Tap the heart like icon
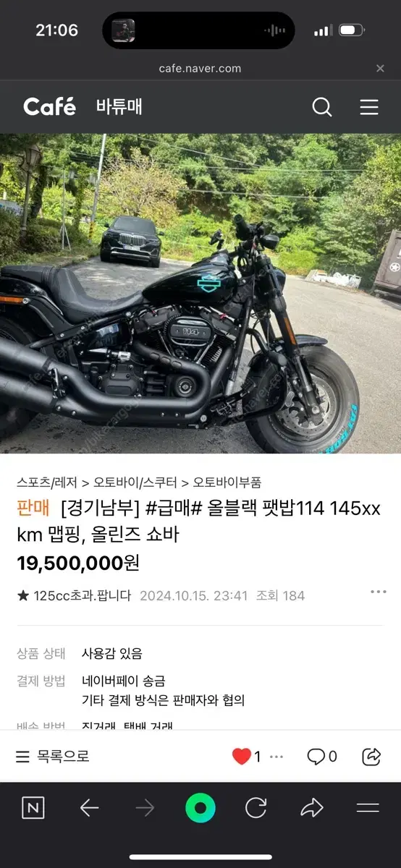Screen dimensions: 401x868 [x=242, y=757]
